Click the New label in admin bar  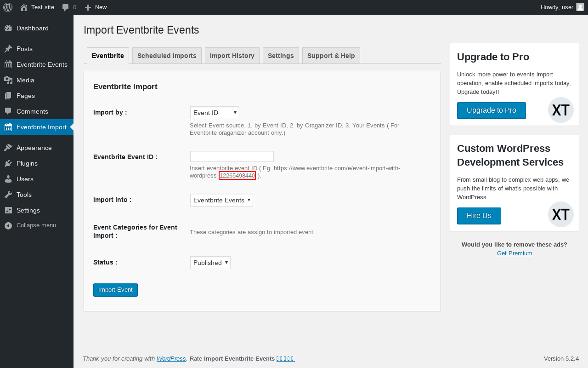pos(101,7)
